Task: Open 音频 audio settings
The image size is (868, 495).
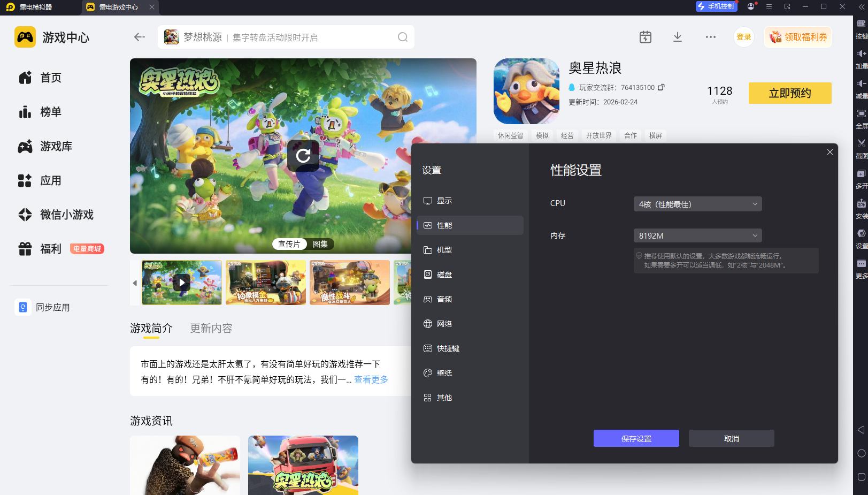Action: pyautogui.click(x=470, y=299)
